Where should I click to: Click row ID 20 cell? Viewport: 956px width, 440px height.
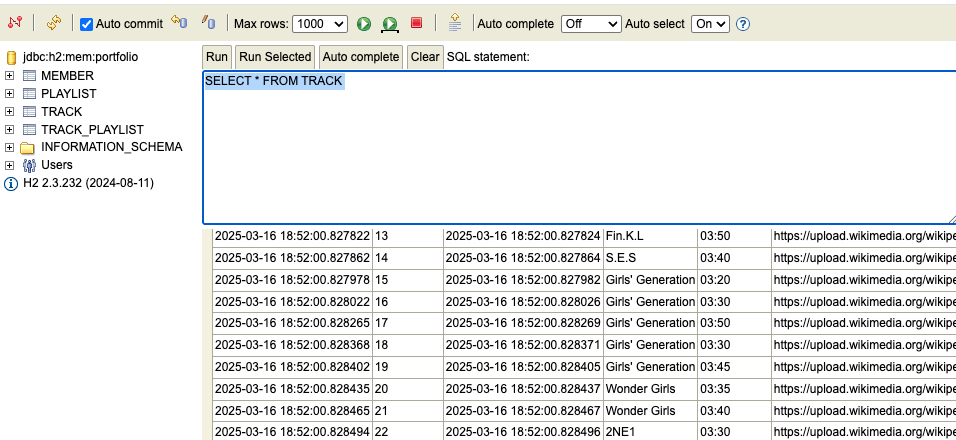click(x=407, y=389)
